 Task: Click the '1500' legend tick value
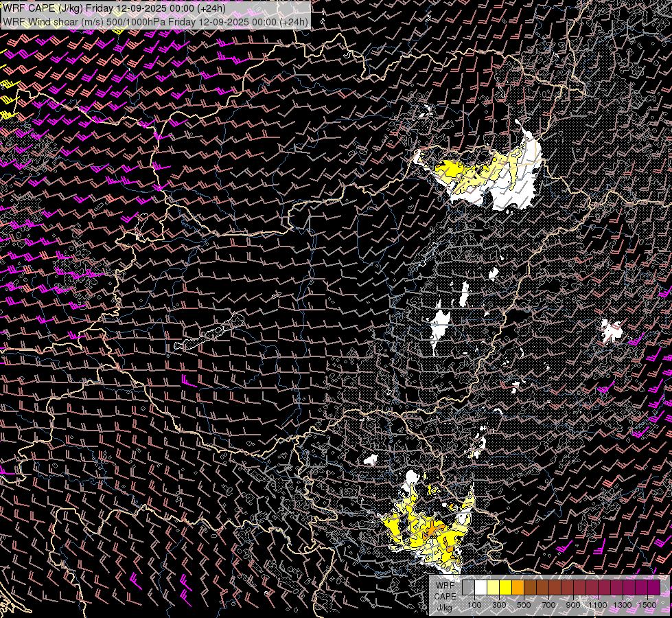click(647, 605)
